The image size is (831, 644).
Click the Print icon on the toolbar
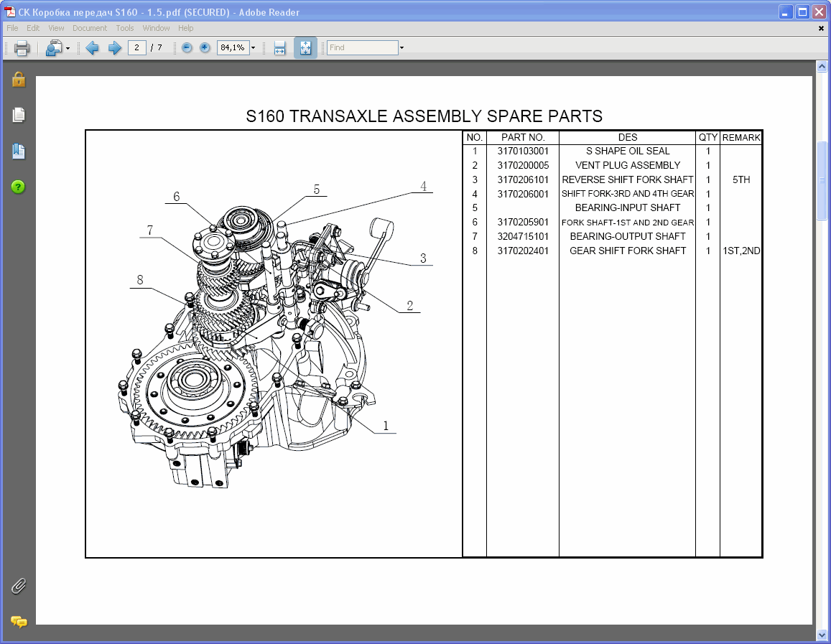(22, 48)
